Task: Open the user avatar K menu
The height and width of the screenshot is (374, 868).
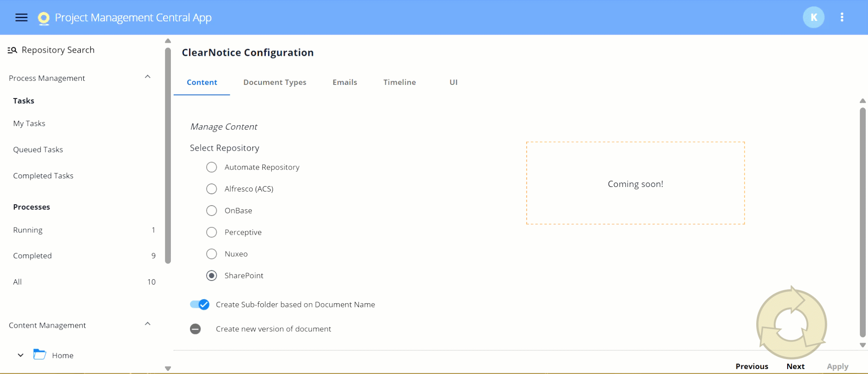Action: (813, 17)
